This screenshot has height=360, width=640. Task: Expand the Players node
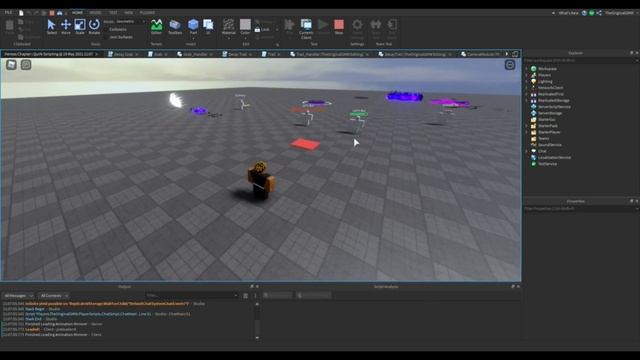click(527, 75)
